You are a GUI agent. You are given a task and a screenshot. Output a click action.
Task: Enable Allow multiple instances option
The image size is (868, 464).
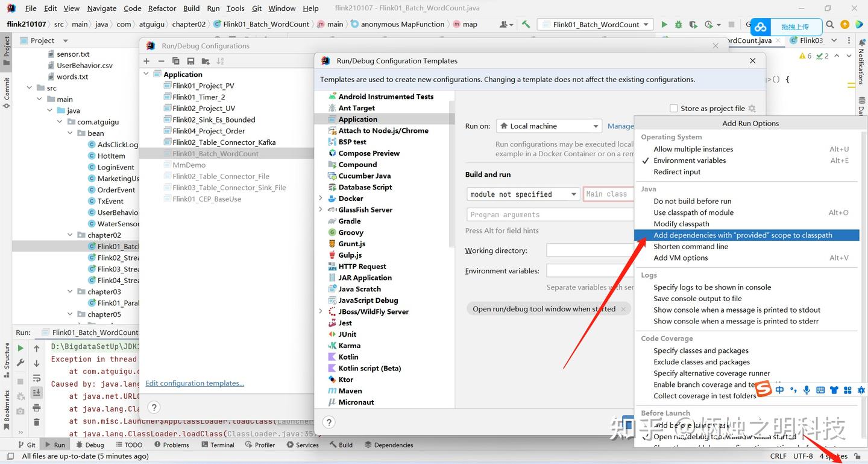pos(693,149)
